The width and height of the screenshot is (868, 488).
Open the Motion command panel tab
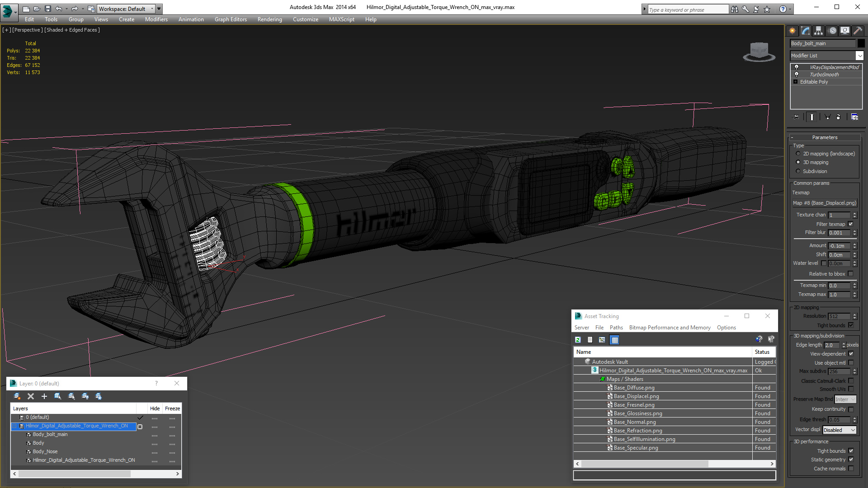point(832,30)
